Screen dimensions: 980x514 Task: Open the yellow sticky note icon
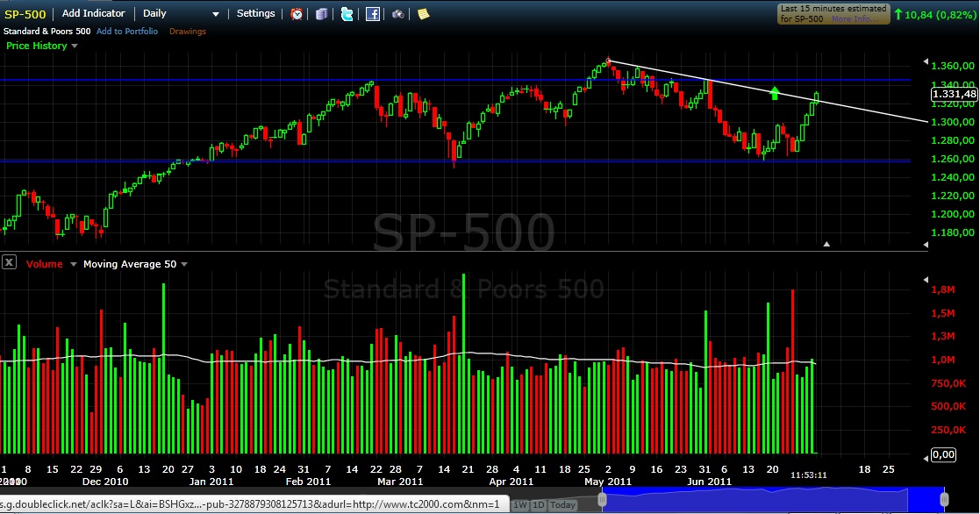[423, 14]
